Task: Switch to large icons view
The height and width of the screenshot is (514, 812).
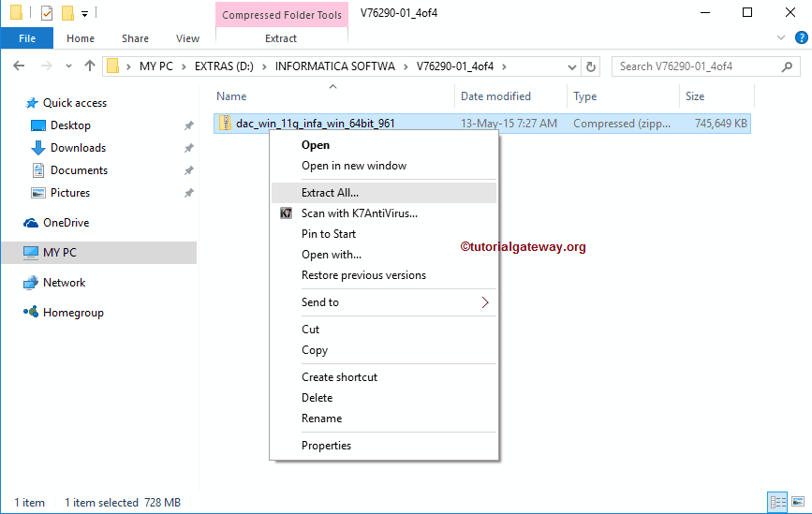Action: (x=798, y=502)
